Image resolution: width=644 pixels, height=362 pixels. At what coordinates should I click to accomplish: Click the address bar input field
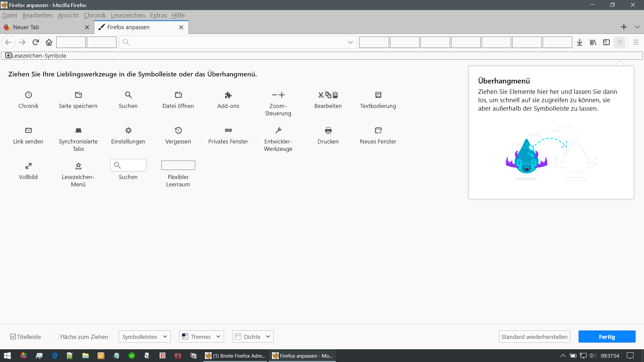point(235,42)
